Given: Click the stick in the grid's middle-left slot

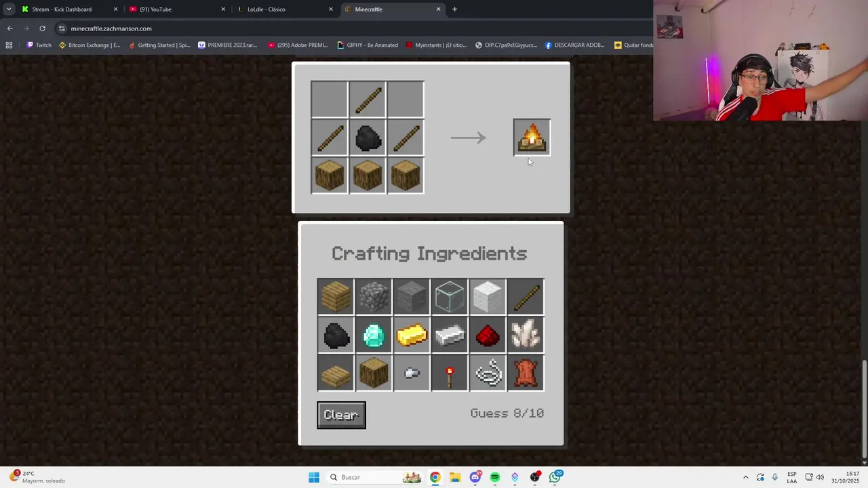Looking at the screenshot, I should click(330, 138).
